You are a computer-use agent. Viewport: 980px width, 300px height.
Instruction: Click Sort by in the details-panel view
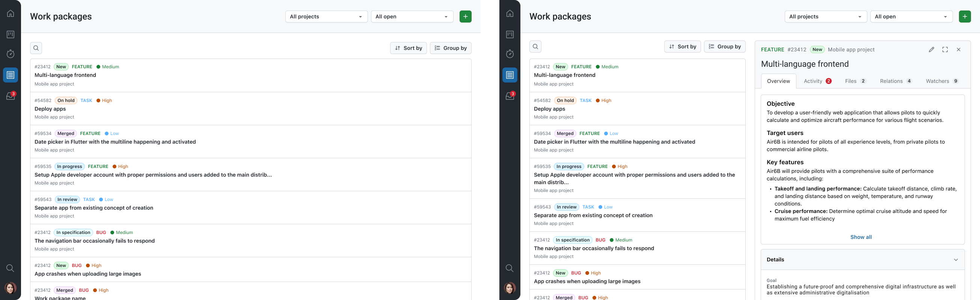[x=683, y=46]
